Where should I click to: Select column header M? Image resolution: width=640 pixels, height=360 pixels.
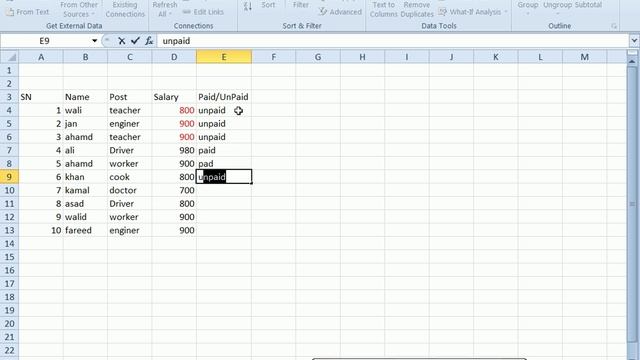584,57
